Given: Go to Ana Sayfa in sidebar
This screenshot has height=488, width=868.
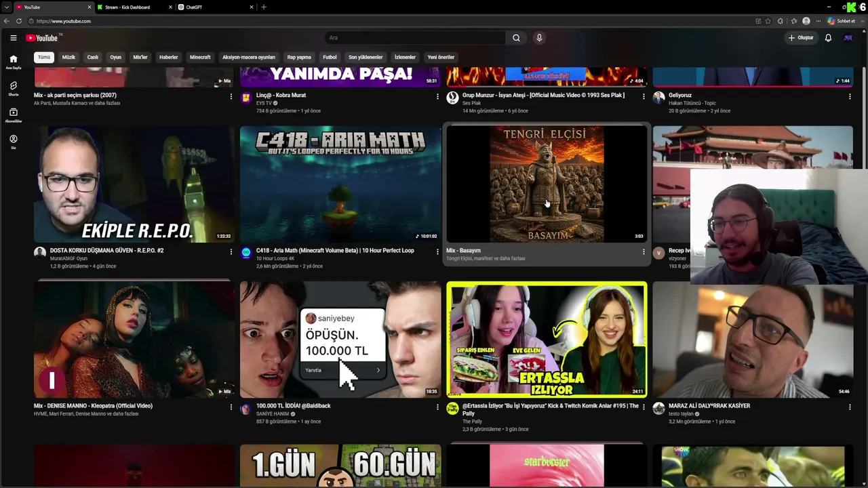Looking at the screenshot, I should (x=13, y=62).
